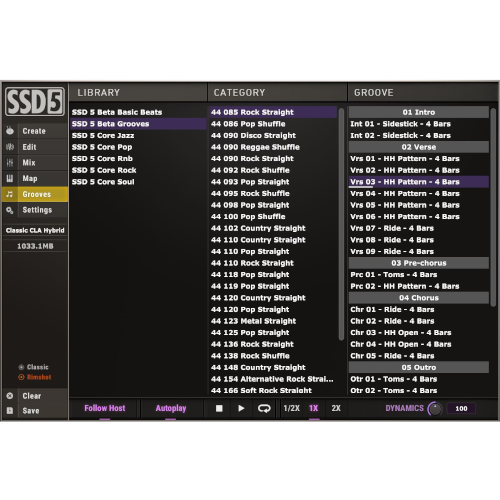Select the Rimshot snare option
500x500 pixels.
[35, 377]
